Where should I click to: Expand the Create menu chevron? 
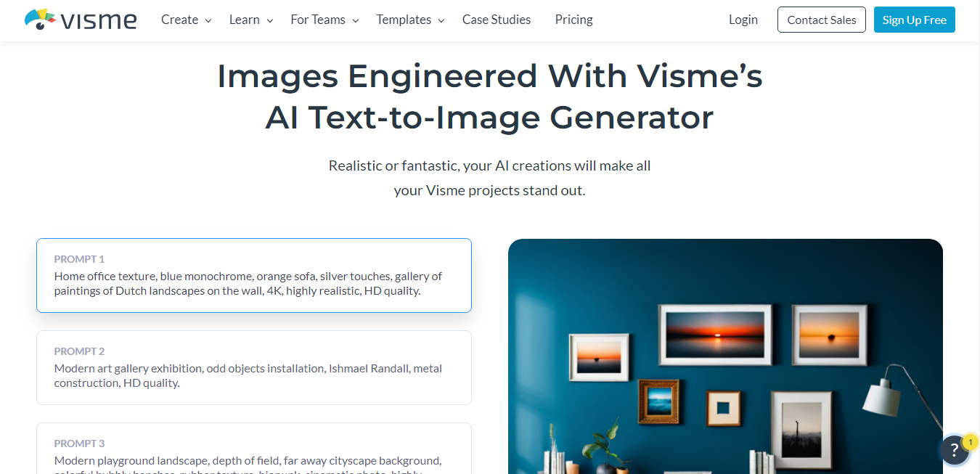[x=208, y=21]
